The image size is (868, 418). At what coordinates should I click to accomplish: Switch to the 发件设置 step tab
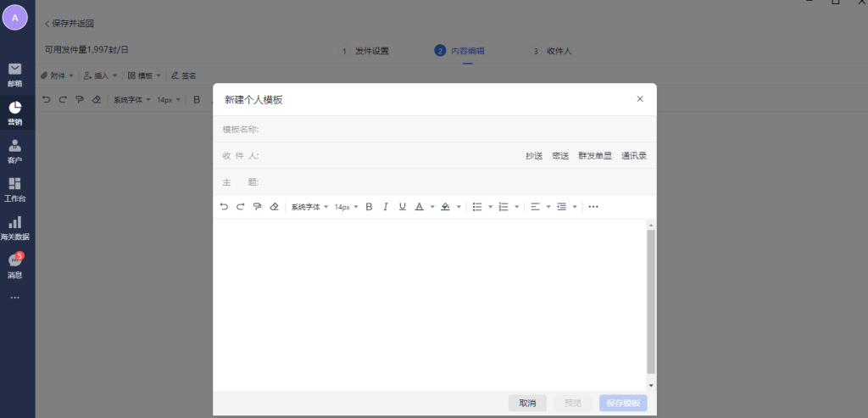(x=371, y=51)
